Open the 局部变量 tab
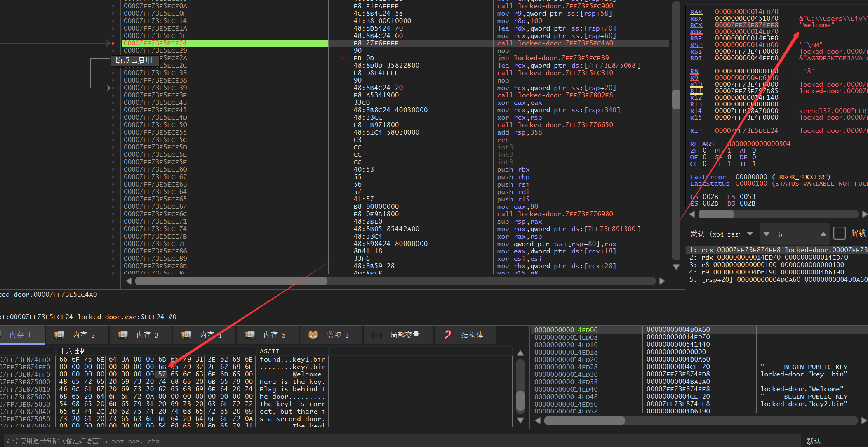This screenshot has height=447, width=868. (x=399, y=335)
